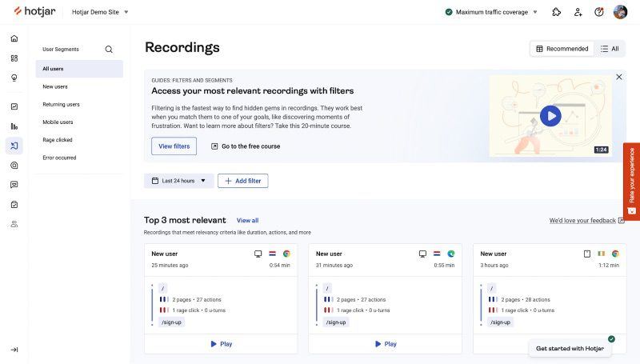Click tablet device icon on 3 hours ago card
Image resolution: width=640 pixels, height=364 pixels.
click(x=587, y=254)
